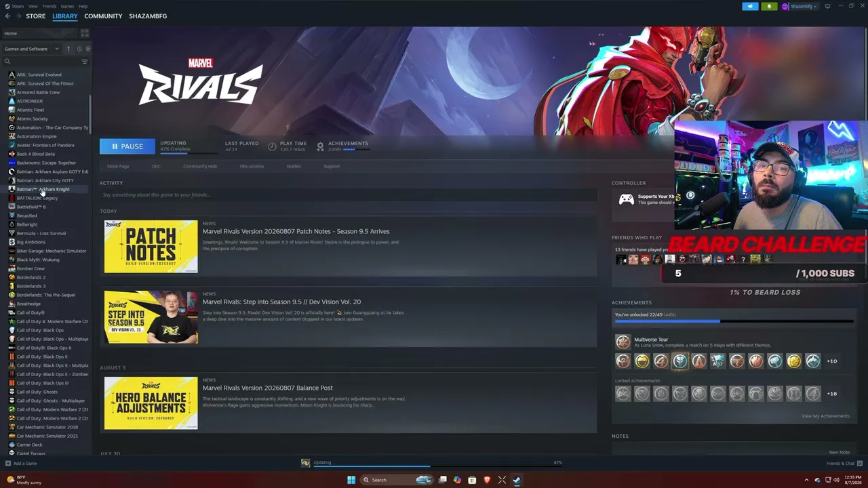
Task: Click the Play Time clock icon
Action: click(272, 146)
